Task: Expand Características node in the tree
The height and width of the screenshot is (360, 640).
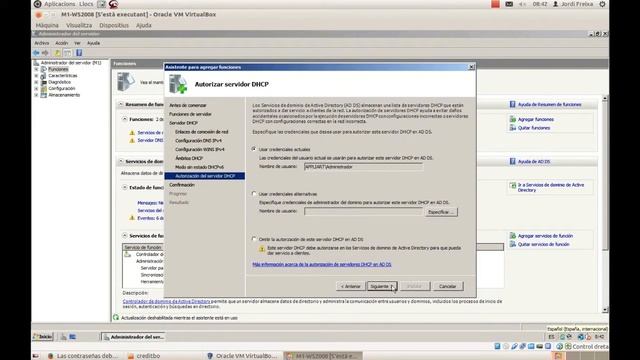Action: (x=36, y=76)
